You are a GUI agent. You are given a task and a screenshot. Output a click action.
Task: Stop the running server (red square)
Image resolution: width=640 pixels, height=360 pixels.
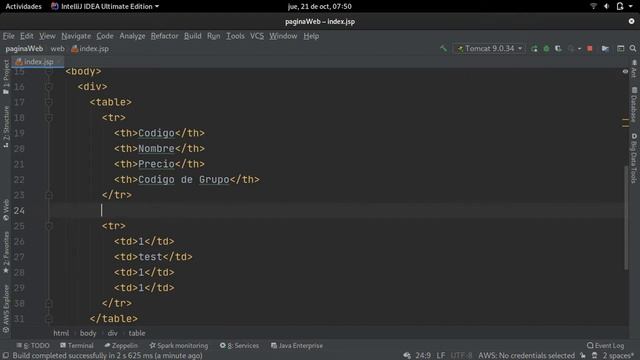(590, 49)
